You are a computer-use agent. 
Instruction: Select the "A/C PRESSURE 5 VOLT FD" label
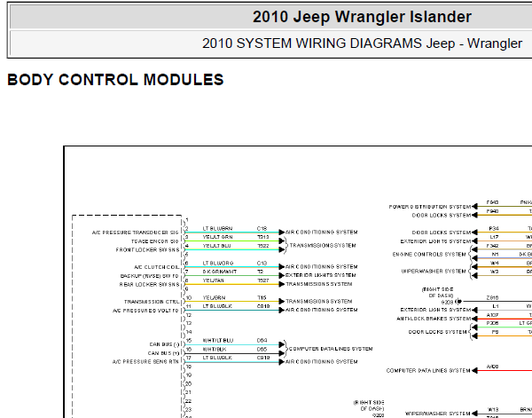click(145, 311)
